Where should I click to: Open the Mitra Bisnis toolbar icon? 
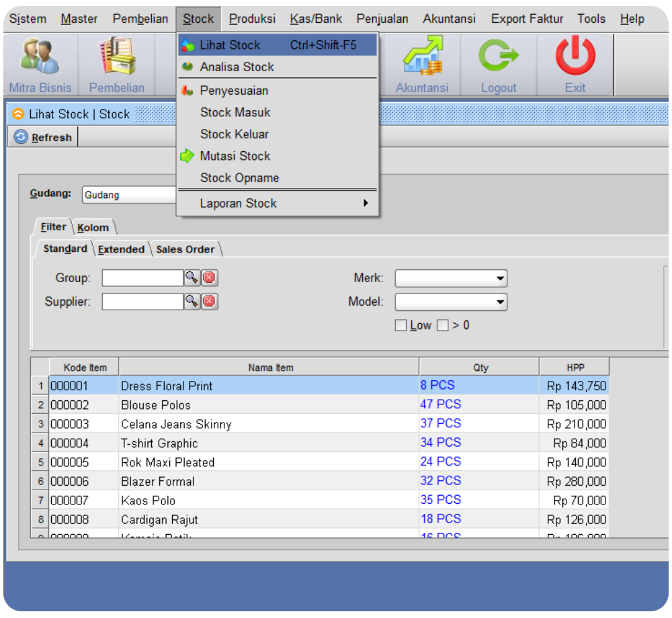40,64
